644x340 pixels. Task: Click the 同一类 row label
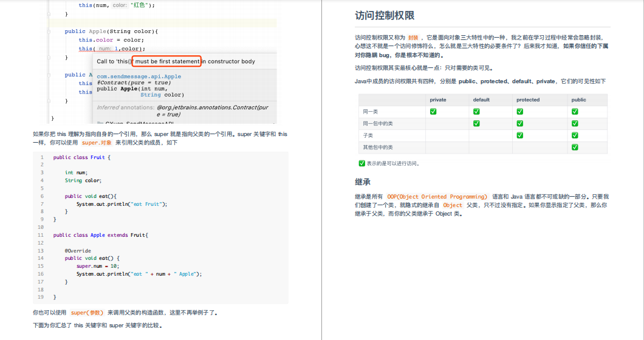(370, 112)
